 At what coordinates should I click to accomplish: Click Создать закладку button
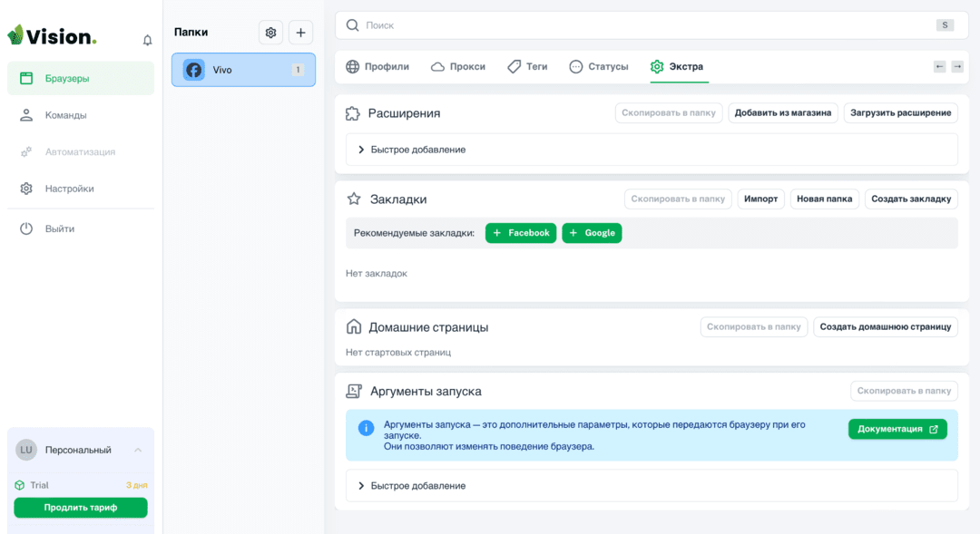tap(911, 199)
